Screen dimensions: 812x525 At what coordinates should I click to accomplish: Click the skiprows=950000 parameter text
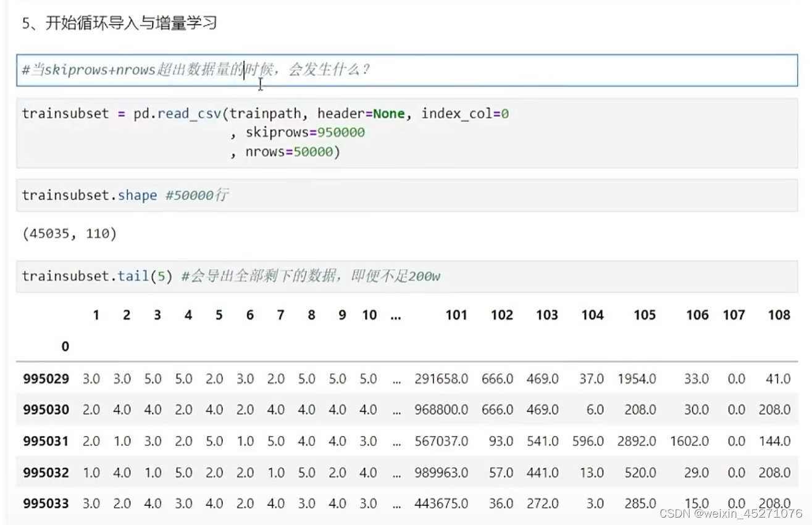click(305, 132)
